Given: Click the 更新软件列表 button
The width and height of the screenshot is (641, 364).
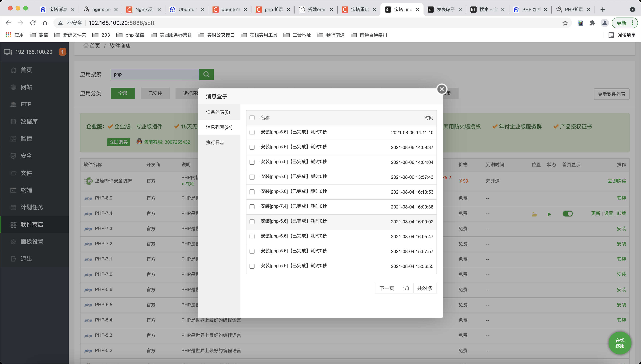Looking at the screenshot, I should coord(611,94).
